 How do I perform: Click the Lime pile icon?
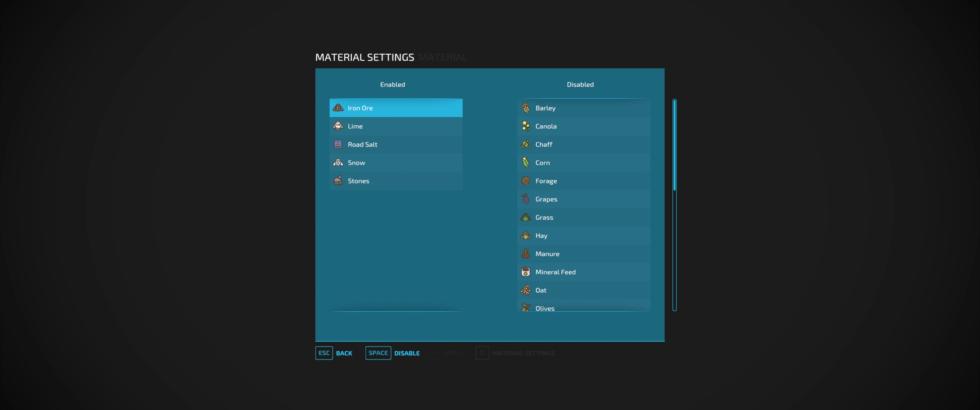[338, 126]
